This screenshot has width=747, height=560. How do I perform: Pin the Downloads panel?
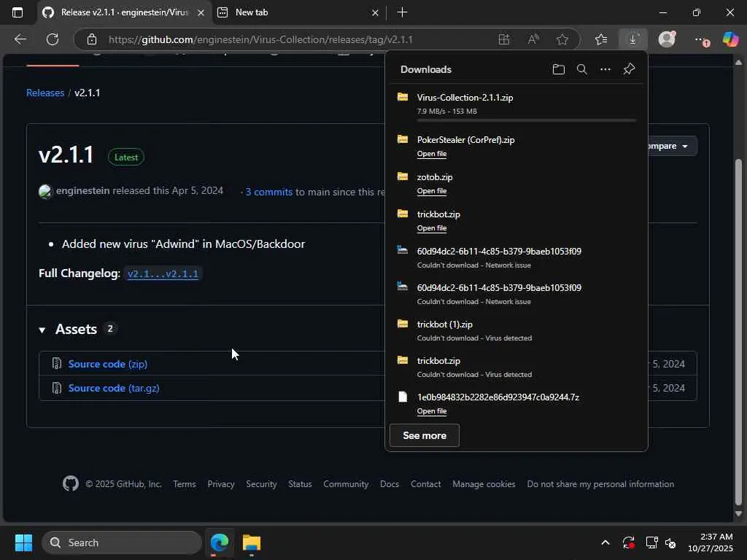pyautogui.click(x=629, y=69)
